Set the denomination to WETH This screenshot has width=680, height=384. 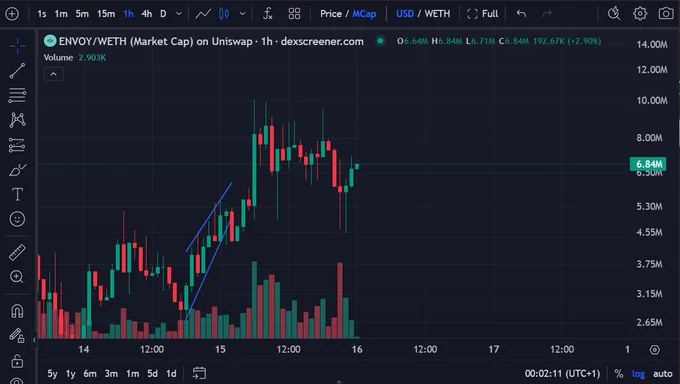(x=437, y=14)
